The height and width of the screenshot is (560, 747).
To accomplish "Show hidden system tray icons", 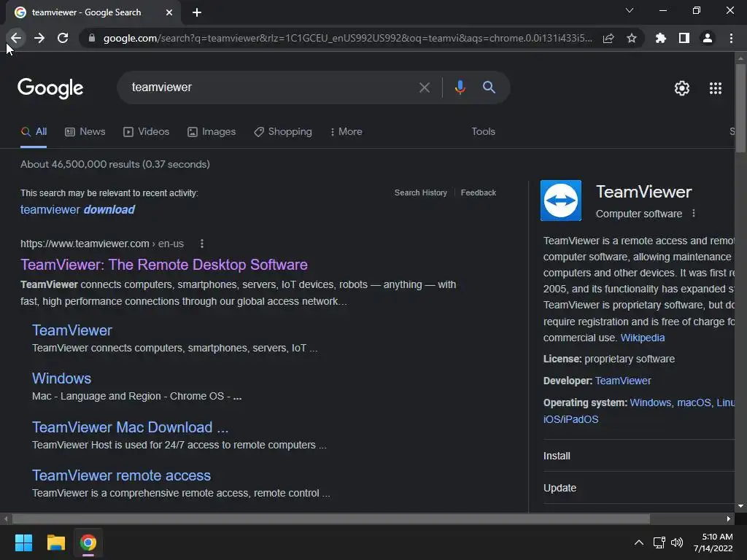I will click(x=639, y=542).
